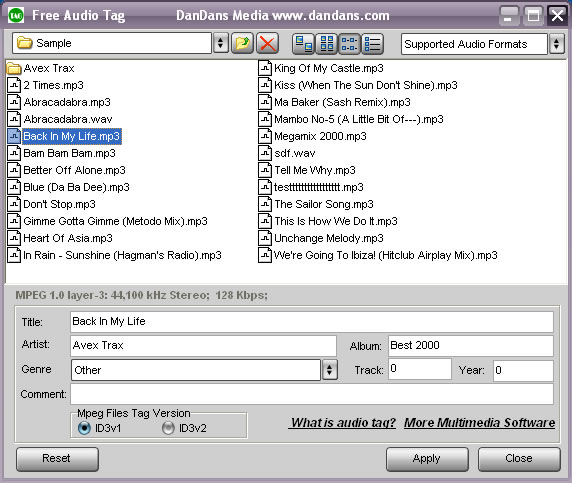This screenshot has height=483, width=572.
Task: Click the go-up-folder toolbar icon
Action: (242, 43)
